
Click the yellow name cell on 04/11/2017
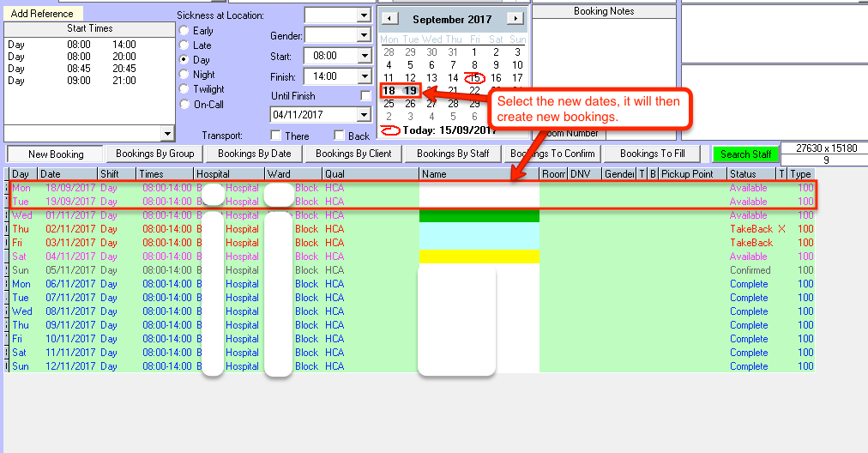[x=479, y=257]
